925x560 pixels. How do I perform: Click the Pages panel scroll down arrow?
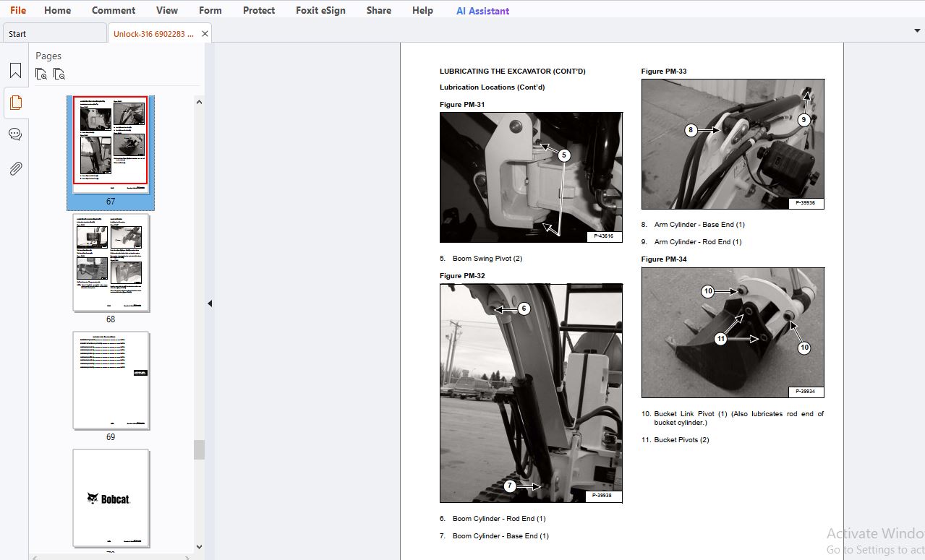click(199, 547)
